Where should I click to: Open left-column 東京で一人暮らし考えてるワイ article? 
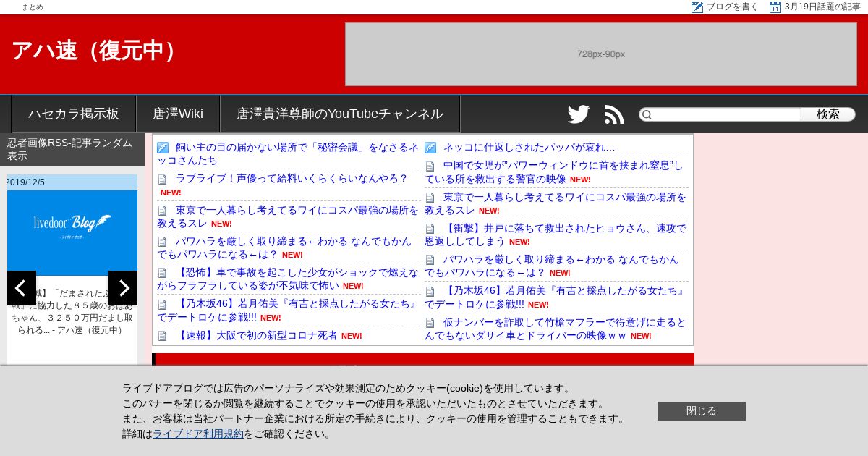288,216
